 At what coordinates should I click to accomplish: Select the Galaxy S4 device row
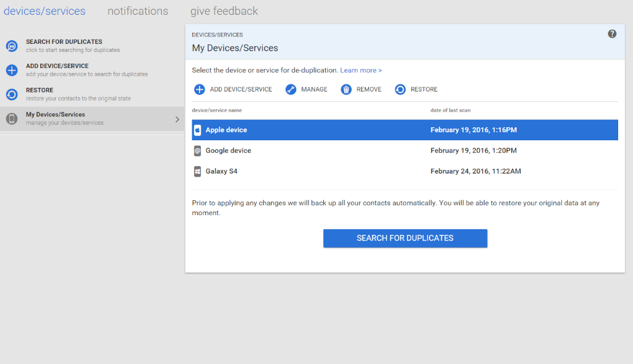(405, 171)
